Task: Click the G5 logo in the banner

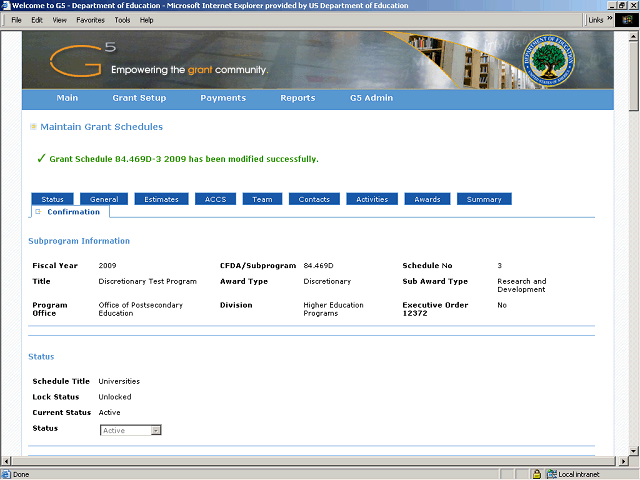Action: [83, 60]
